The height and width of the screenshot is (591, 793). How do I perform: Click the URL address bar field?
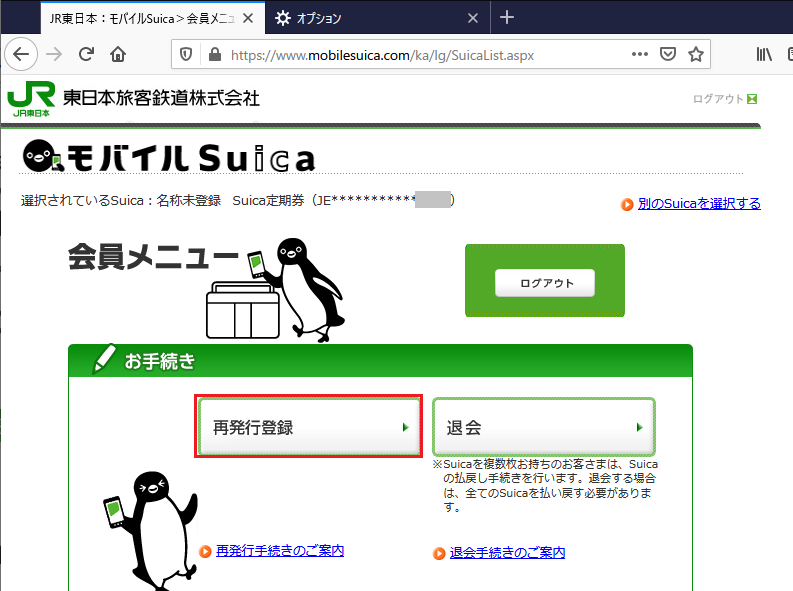point(420,55)
